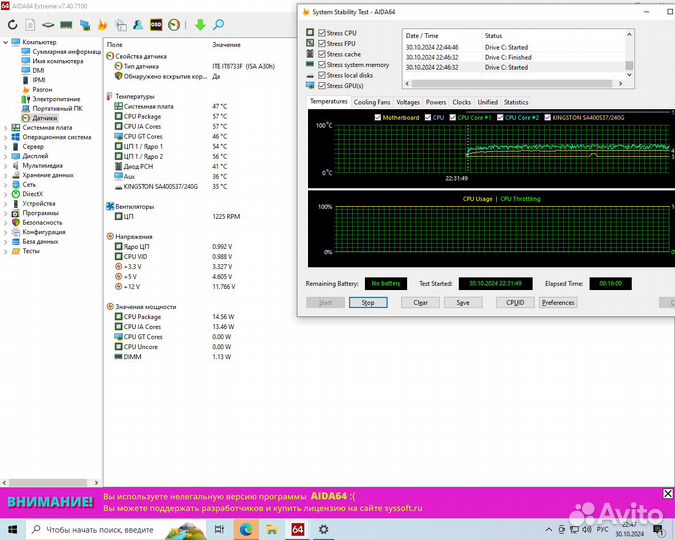Stop the stability test

point(368,302)
